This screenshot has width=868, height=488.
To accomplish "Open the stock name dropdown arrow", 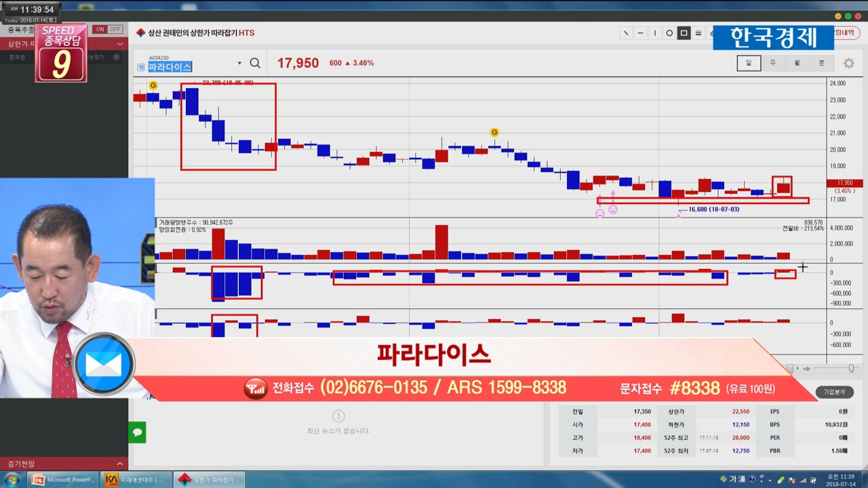I will tap(239, 64).
